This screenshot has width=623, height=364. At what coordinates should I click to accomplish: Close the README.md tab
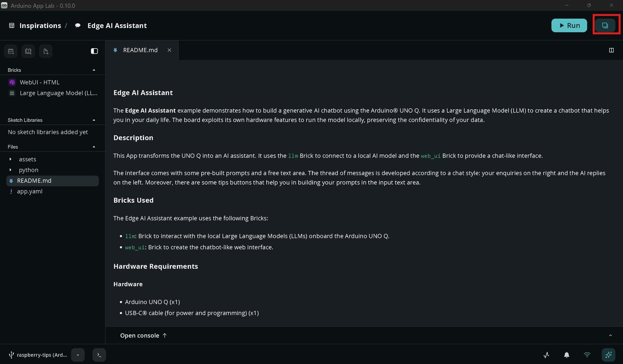tap(169, 50)
